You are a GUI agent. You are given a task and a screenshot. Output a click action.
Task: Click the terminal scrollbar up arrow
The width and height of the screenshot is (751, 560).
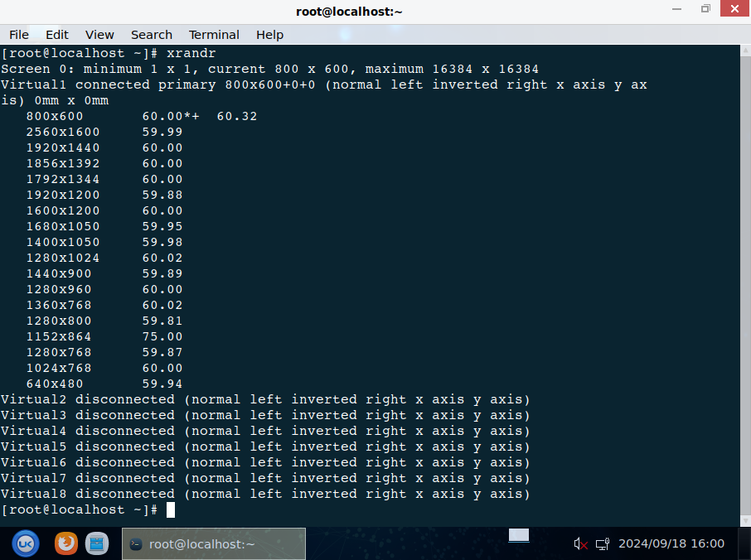tap(745, 51)
